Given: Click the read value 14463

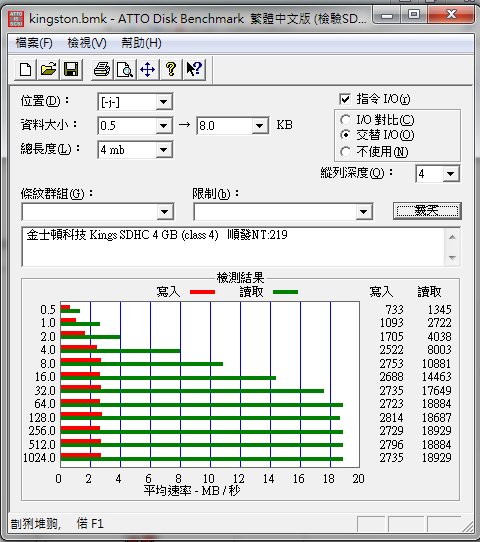Looking at the screenshot, I should point(436,376).
